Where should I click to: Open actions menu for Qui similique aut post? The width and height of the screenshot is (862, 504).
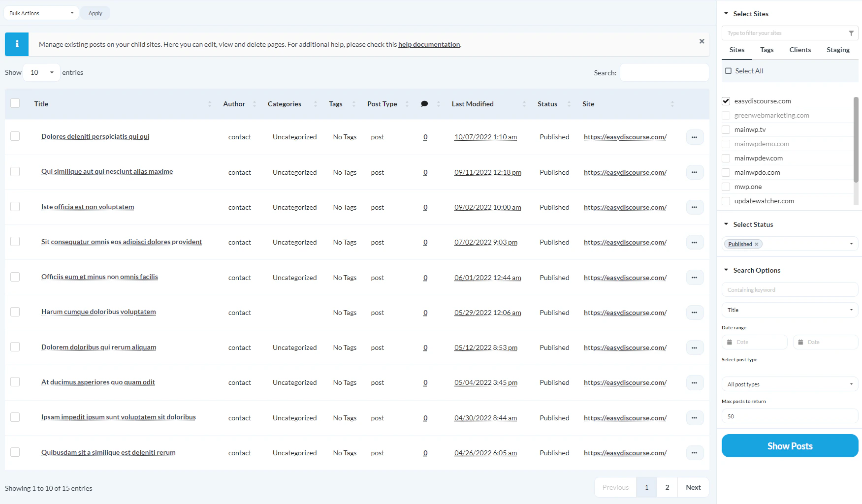click(694, 172)
